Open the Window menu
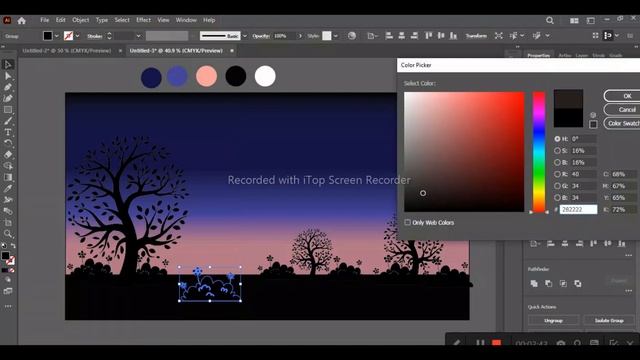 click(x=186, y=20)
